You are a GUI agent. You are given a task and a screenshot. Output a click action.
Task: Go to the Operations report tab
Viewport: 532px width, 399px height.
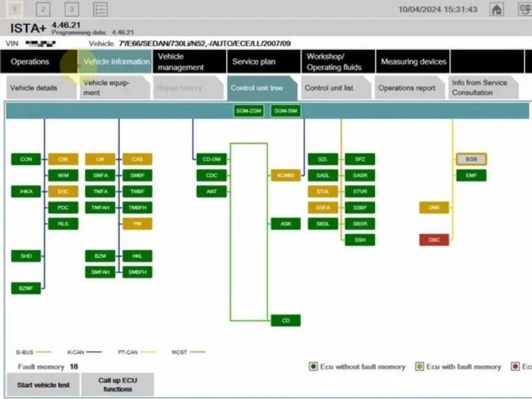coord(407,88)
